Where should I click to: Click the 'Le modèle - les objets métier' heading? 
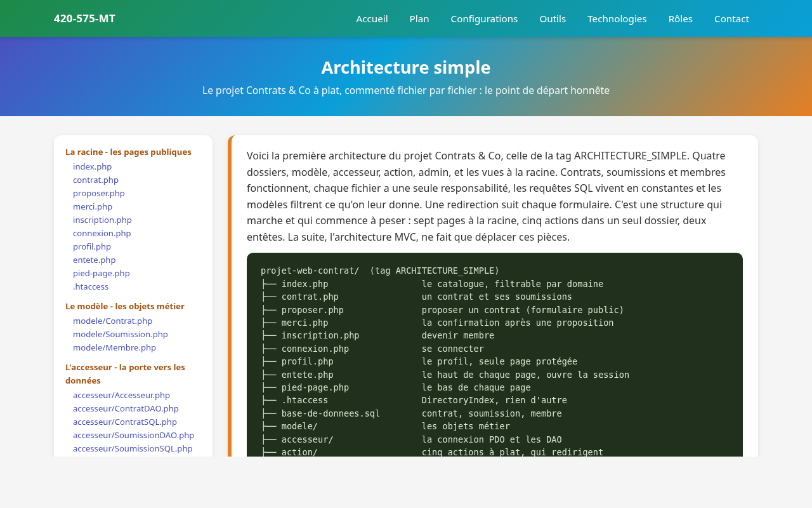pyautogui.click(x=125, y=306)
